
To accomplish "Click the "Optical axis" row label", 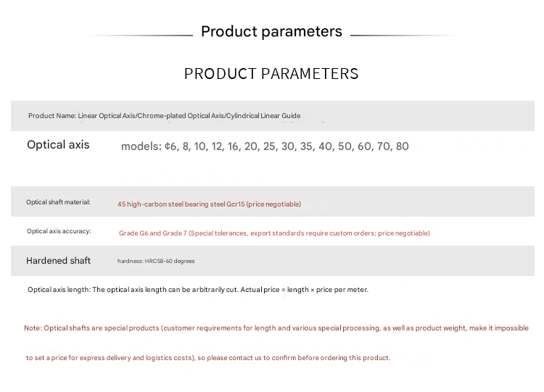I will [x=58, y=145].
